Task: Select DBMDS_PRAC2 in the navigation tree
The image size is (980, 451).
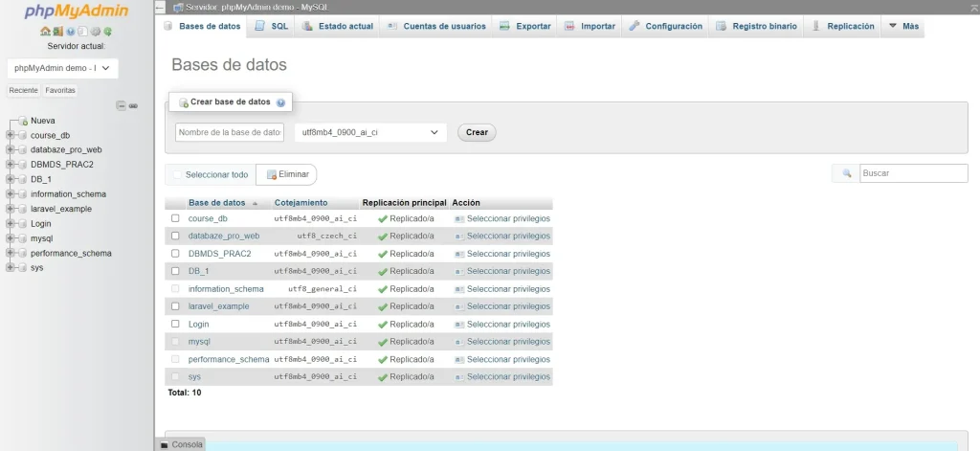Action: click(62, 165)
